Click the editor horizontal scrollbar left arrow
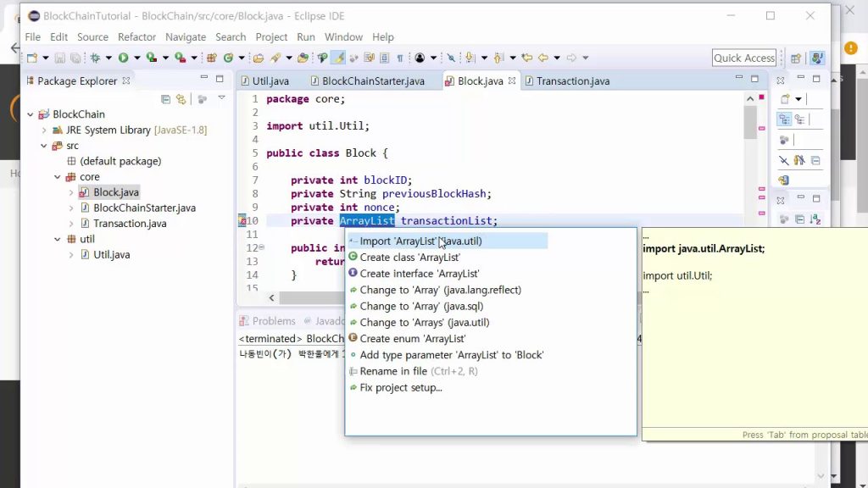 tap(271, 297)
